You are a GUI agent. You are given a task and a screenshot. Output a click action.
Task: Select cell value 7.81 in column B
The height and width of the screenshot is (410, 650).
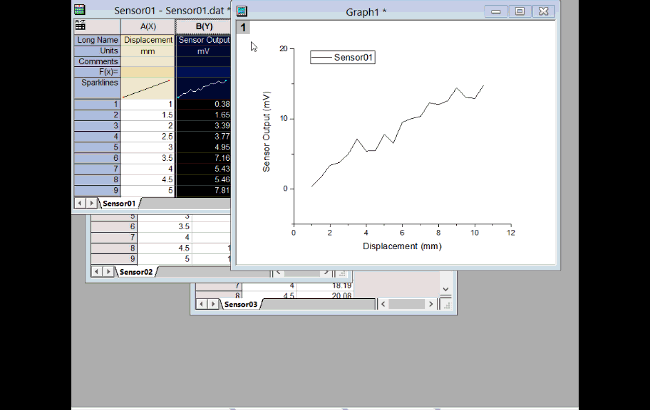203,190
